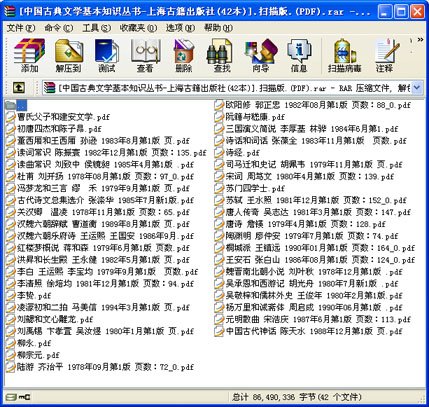The height and width of the screenshot is (407, 429).
Task: Select the 宋词 周笃文 file
Action: click(x=304, y=177)
